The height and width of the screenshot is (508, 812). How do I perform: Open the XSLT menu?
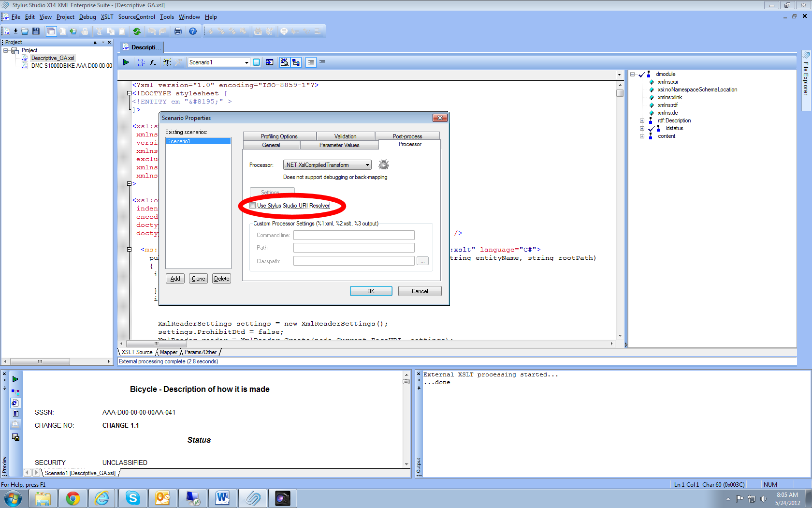107,17
